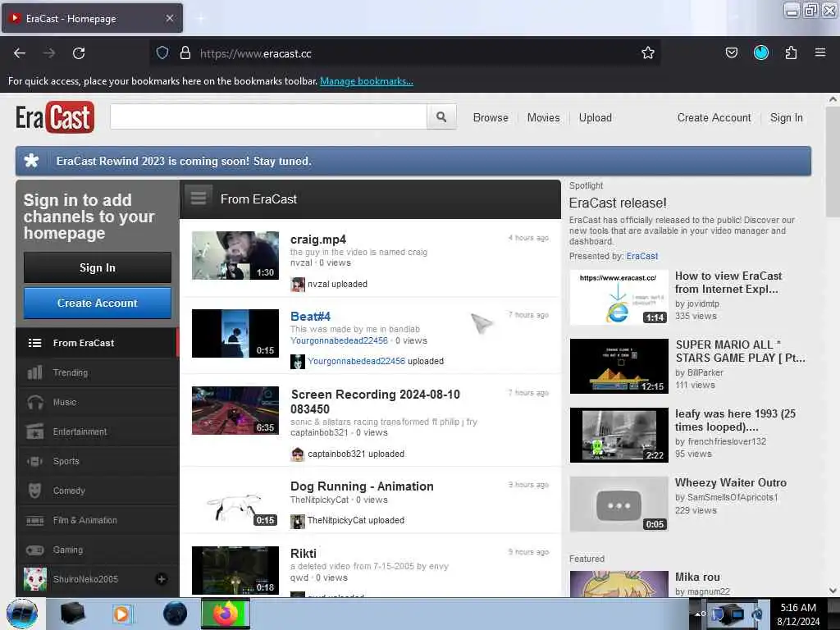The width and height of the screenshot is (840, 630).
Task: Click nvzal's avatar beside uploaded text
Action: [x=297, y=284]
